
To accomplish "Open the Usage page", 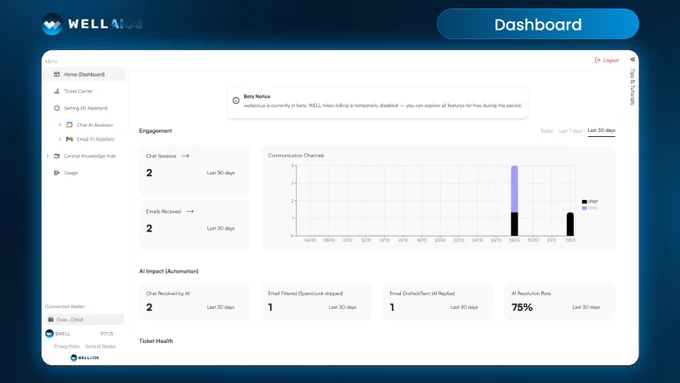I will (x=71, y=173).
